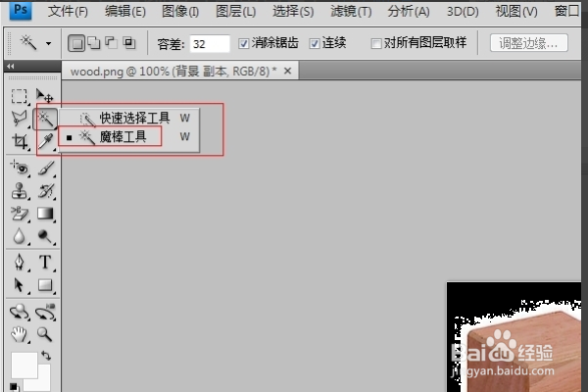Select the Crop tool
Screen dimensions: 588x392
(x=20, y=142)
